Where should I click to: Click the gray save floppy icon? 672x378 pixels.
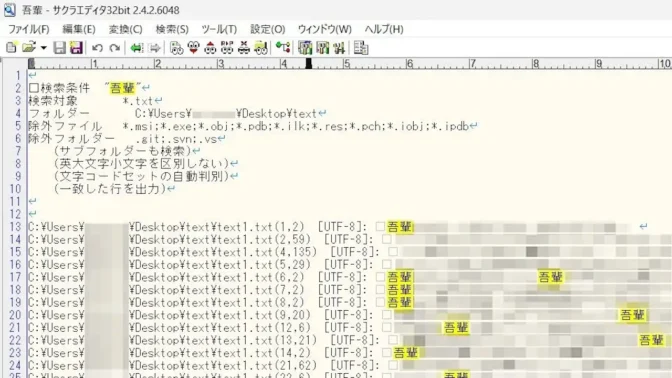tap(59, 48)
